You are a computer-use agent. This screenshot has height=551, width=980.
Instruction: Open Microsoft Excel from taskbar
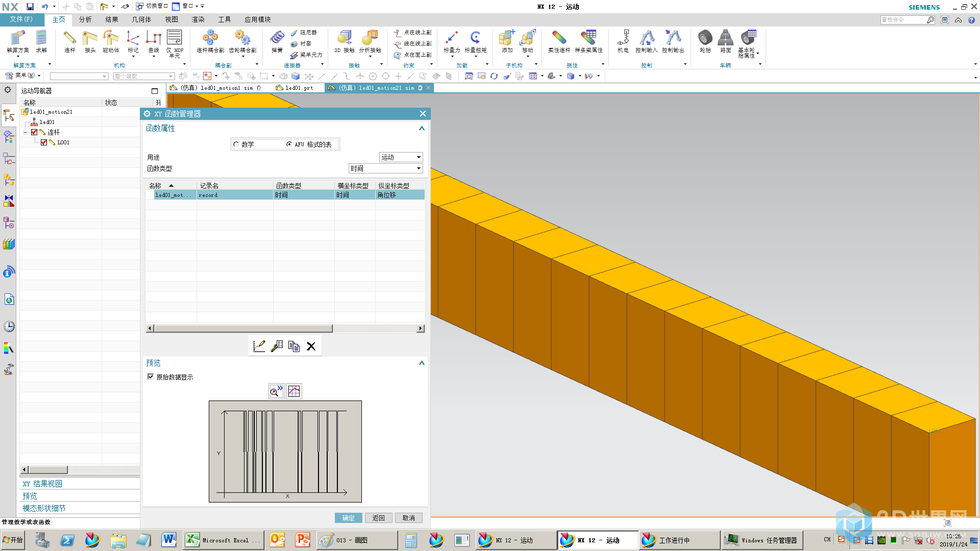223,540
